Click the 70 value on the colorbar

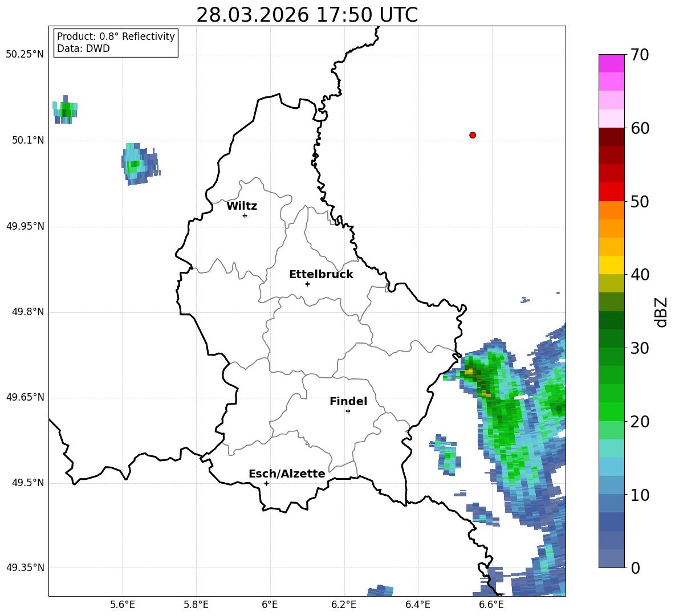coord(640,55)
